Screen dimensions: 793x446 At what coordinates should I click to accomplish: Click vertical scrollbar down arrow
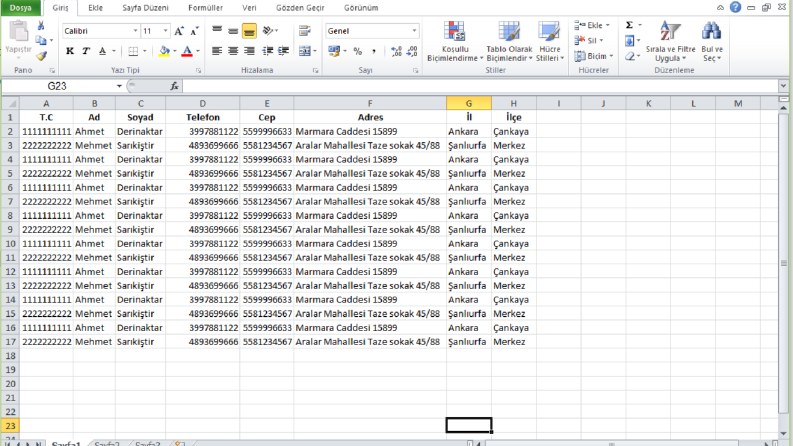point(783,433)
